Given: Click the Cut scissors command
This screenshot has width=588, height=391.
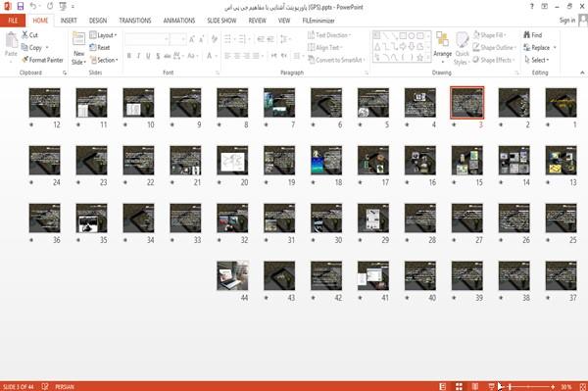Looking at the screenshot, I should click(x=29, y=35).
